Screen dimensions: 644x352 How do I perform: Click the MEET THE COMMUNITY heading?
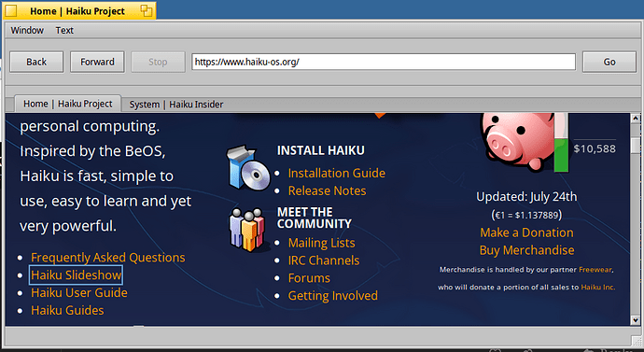(315, 218)
